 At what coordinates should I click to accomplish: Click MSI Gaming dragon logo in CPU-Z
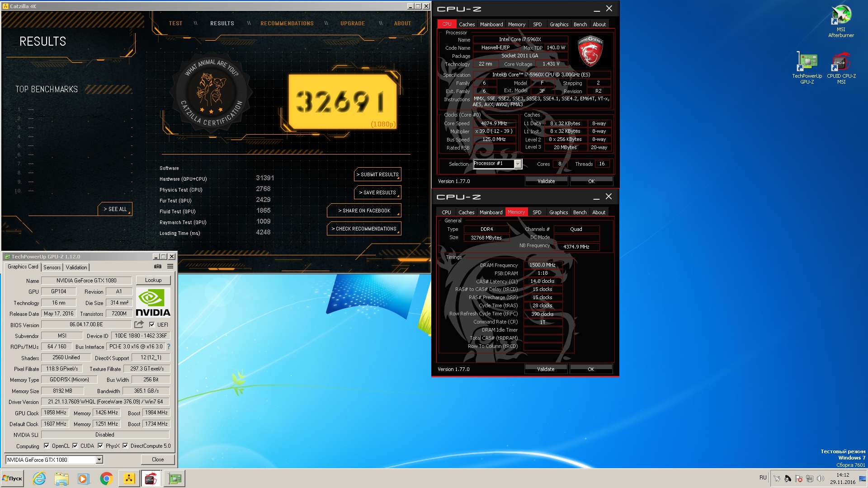pyautogui.click(x=590, y=51)
